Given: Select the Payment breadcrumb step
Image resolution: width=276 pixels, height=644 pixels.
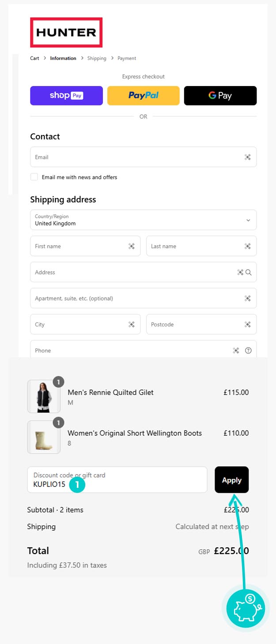Looking at the screenshot, I should [127, 58].
